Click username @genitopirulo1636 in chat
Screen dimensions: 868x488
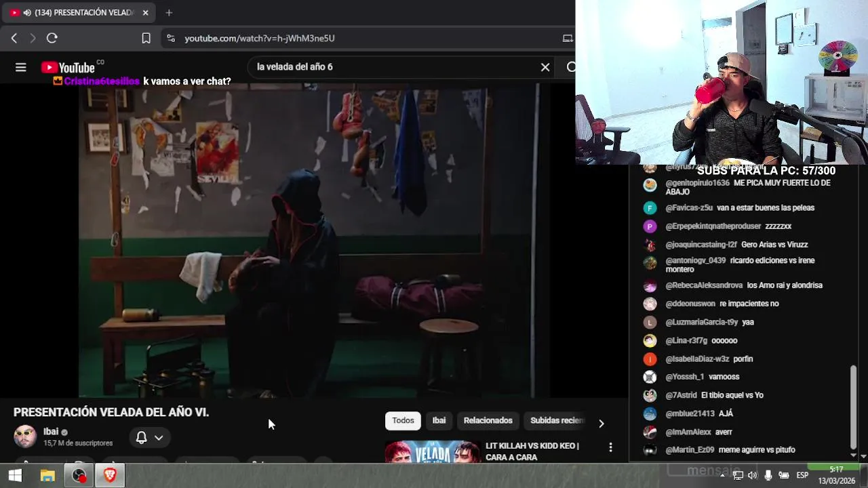[698, 183]
